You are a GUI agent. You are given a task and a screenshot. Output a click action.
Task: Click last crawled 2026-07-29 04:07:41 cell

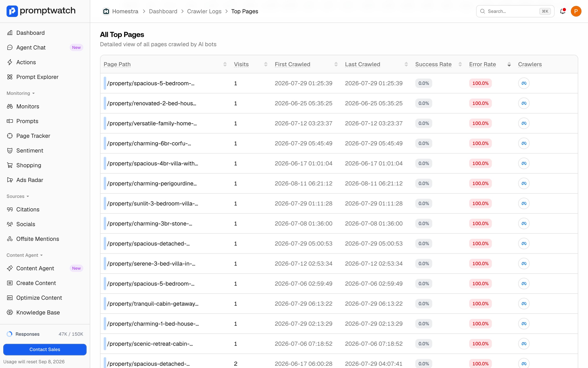(x=374, y=364)
